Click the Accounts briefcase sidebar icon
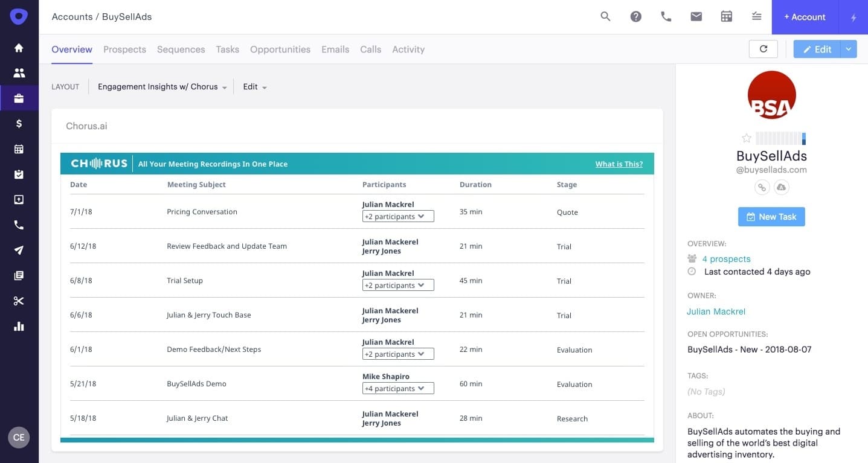Image resolution: width=868 pixels, height=463 pixels. (19, 98)
